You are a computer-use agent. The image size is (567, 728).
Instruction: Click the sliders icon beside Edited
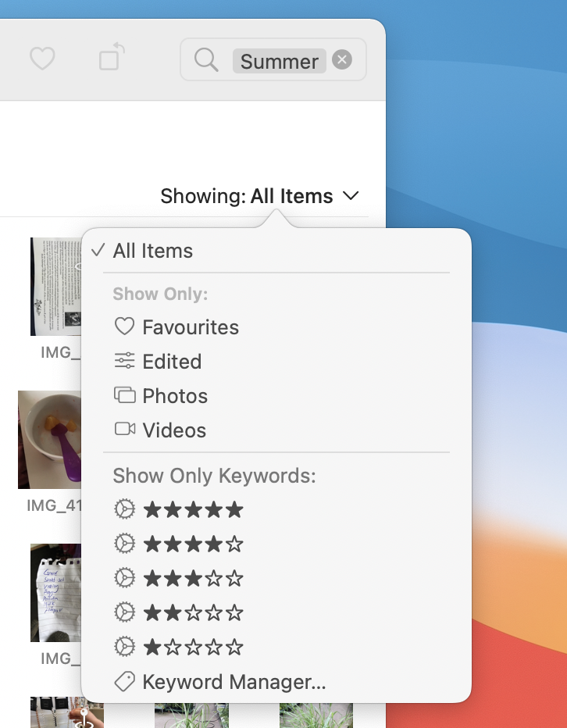(x=124, y=361)
